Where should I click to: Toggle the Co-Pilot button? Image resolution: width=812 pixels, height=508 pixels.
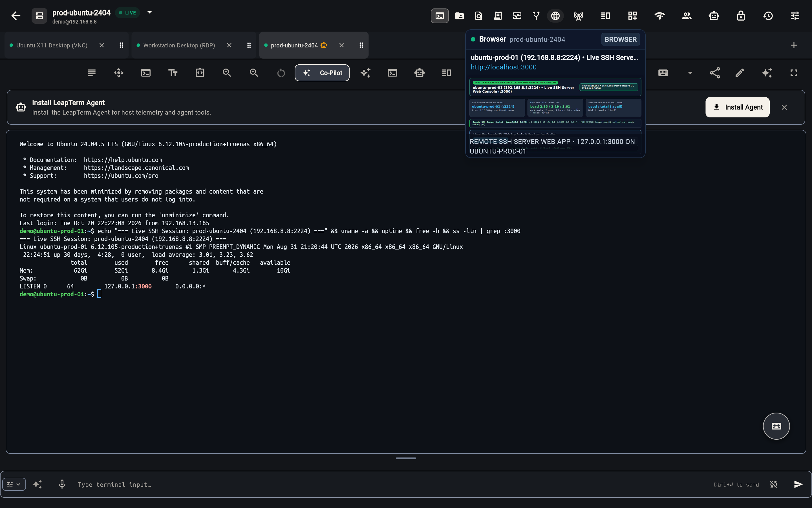[322, 73]
